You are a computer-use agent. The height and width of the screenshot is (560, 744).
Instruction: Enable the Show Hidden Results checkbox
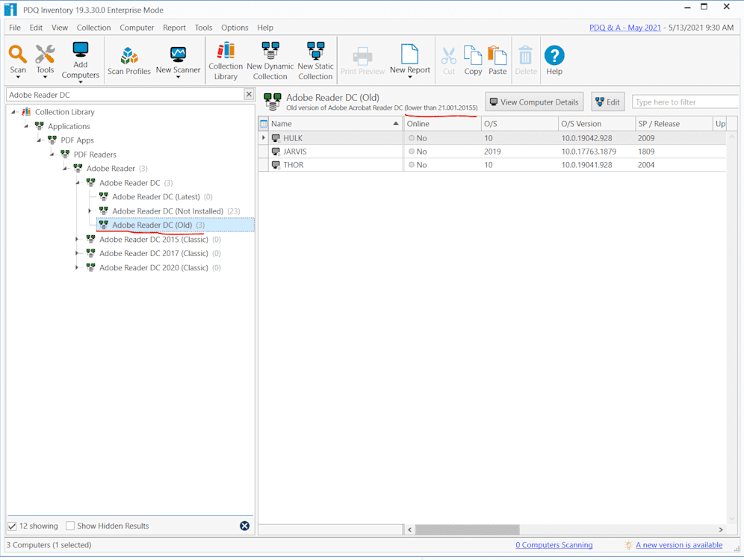point(70,526)
